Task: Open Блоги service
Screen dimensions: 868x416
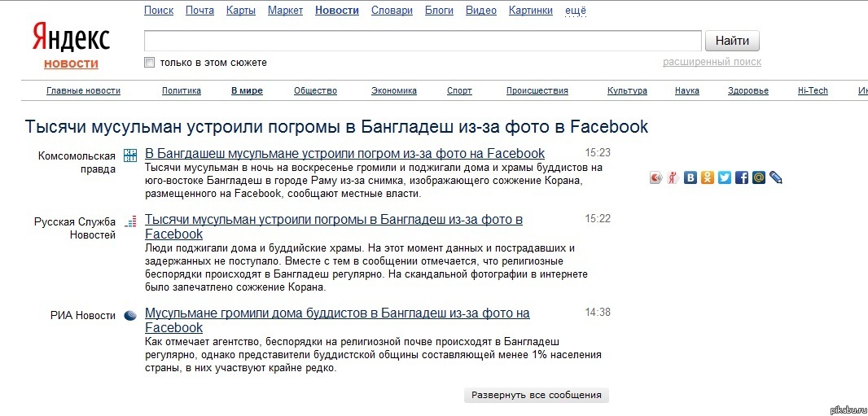Action: (439, 11)
